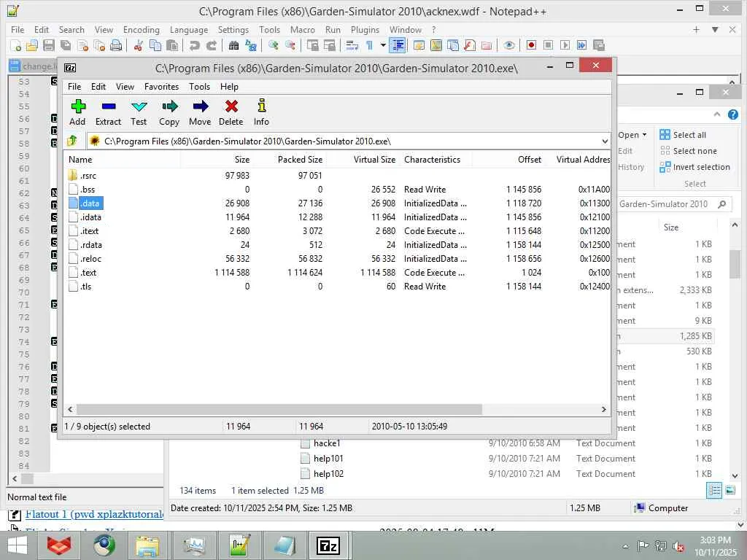The height and width of the screenshot is (560, 747).
Task: Switch Explorer to large thumbnails view icon
Action: pos(730,490)
